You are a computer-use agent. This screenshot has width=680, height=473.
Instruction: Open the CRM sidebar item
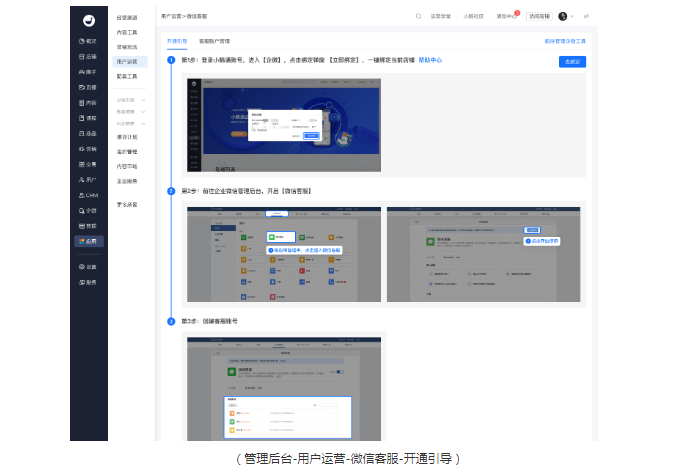[x=89, y=195]
